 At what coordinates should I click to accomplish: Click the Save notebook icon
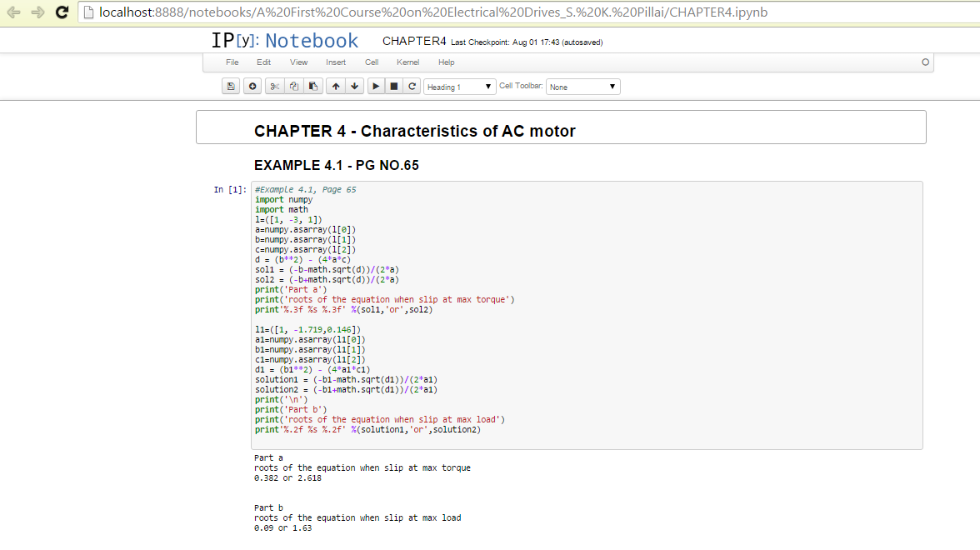click(232, 87)
